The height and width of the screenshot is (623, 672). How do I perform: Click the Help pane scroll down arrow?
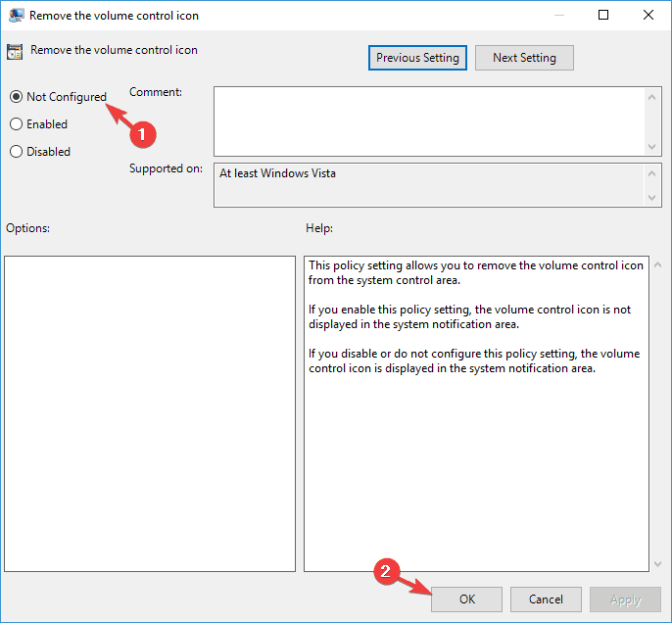click(658, 564)
